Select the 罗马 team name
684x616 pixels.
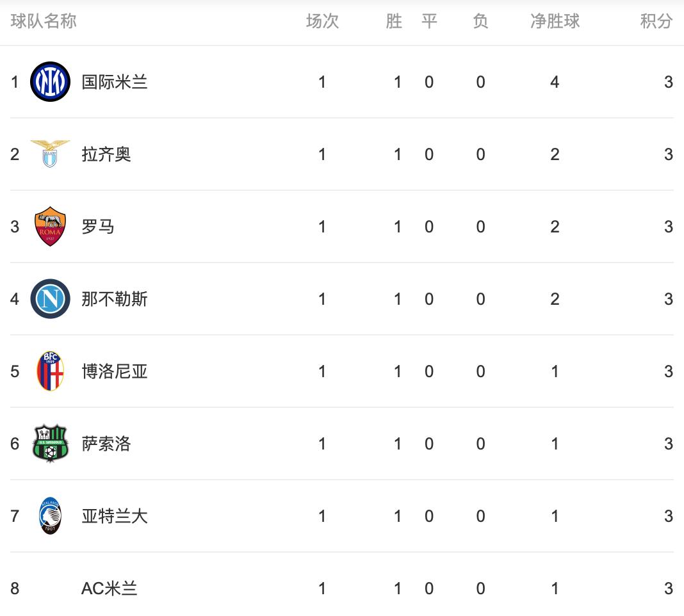click(98, 227)
